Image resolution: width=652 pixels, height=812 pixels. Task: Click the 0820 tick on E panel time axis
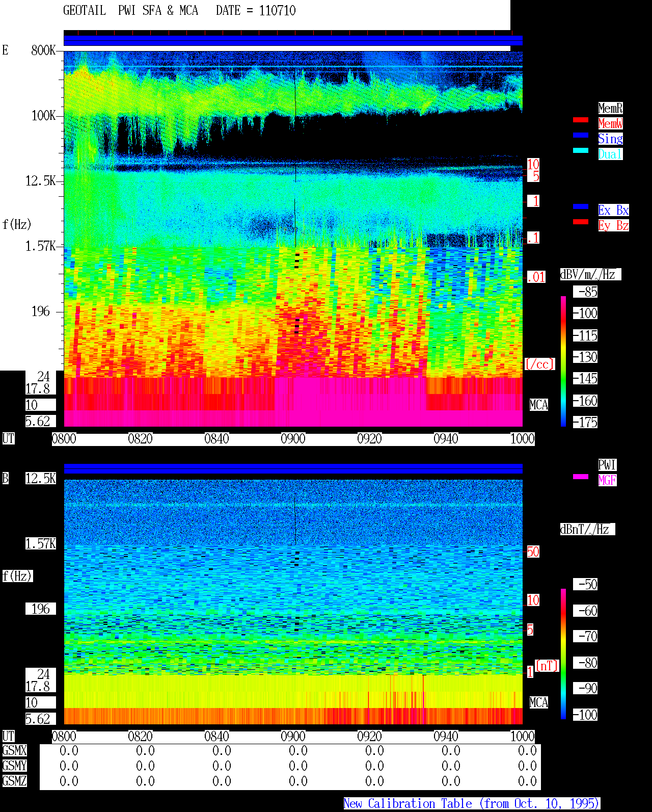coord(141,438)
